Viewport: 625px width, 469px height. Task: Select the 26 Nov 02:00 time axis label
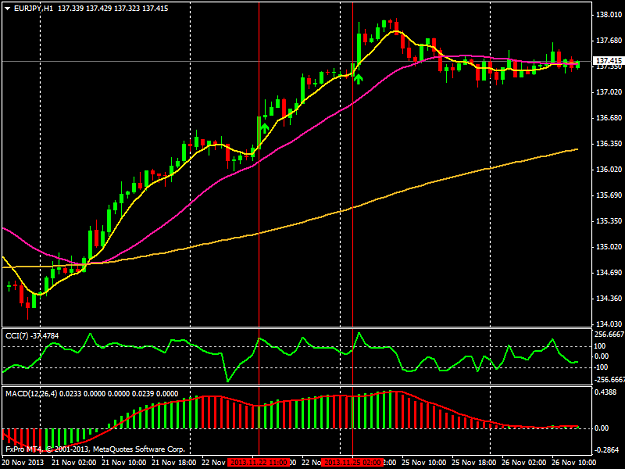(524, 462)
